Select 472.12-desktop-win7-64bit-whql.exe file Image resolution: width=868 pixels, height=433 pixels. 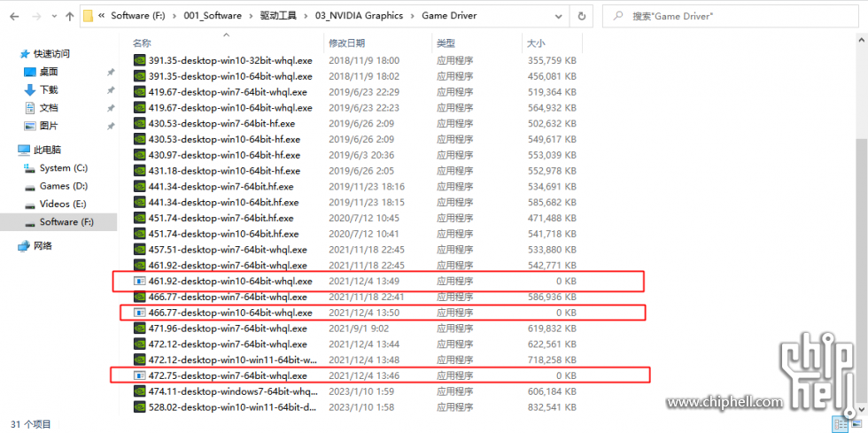228,344
